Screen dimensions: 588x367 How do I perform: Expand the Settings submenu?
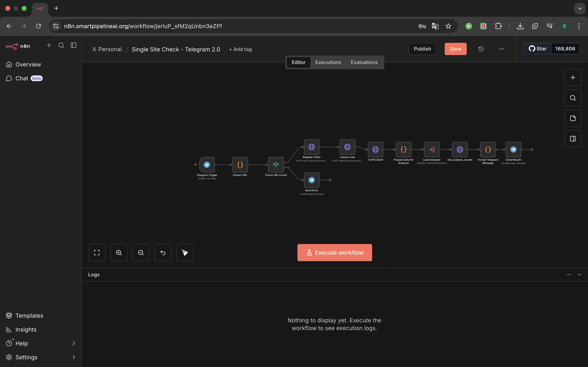click(74, 357)
